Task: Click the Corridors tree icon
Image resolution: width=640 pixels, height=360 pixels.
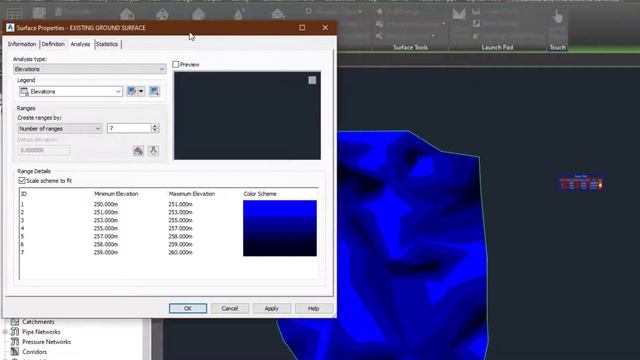Action: (x=15, y=351)
